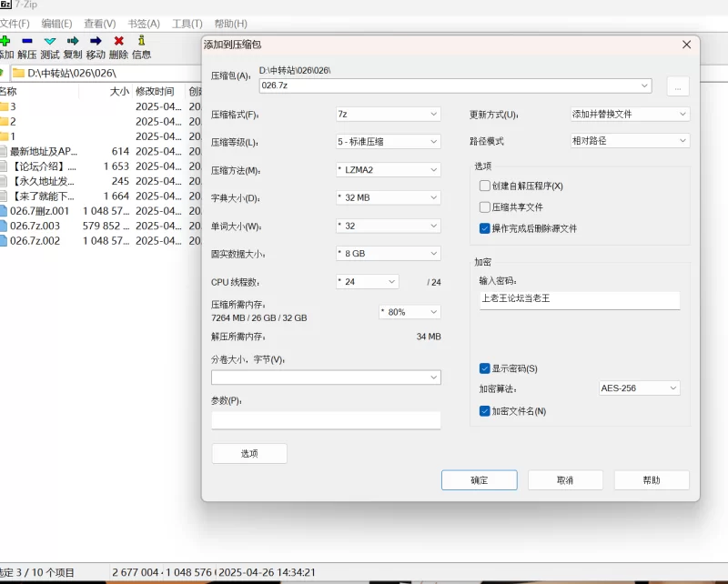The width and height of the screenshot is (728, 584).
Task: Click the 7-Zip title bar app icon
Action: pyautogui.click(x=5, y=5)
